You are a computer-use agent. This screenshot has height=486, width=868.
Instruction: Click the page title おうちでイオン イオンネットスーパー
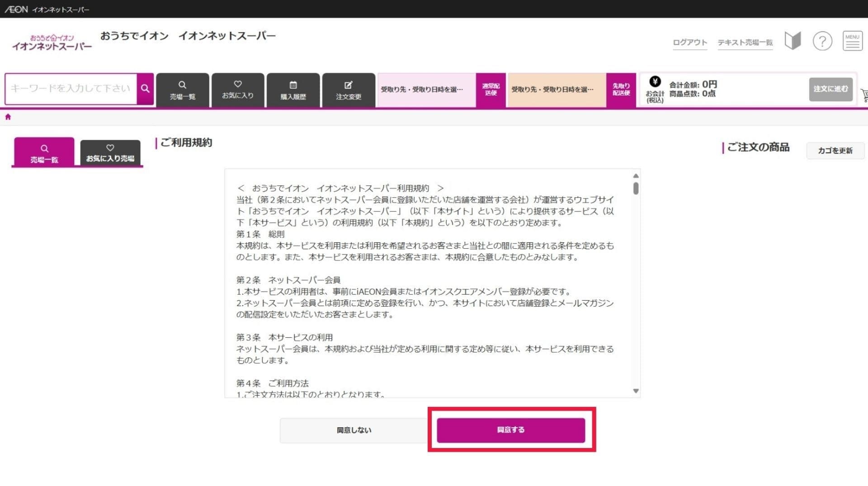(188, 36)
